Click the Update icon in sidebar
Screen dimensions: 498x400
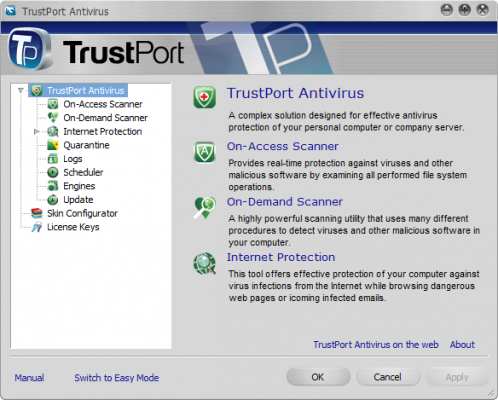[53, 200]
